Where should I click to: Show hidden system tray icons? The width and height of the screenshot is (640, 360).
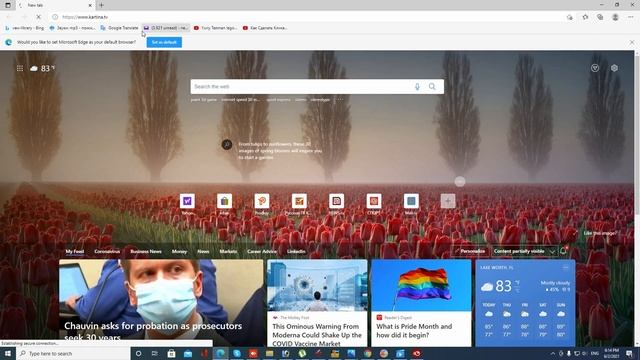point(553,353)
